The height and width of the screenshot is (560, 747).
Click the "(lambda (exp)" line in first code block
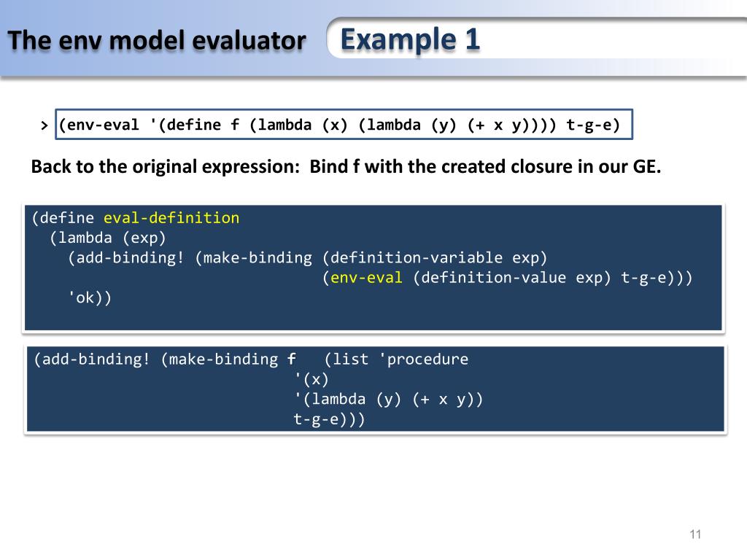click(x=108, y=238)
